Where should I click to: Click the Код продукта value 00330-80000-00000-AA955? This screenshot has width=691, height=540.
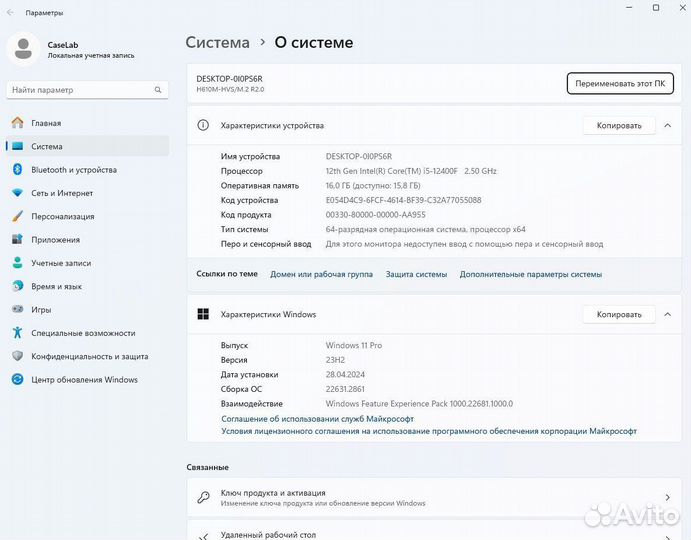click(x=375, y=215)
